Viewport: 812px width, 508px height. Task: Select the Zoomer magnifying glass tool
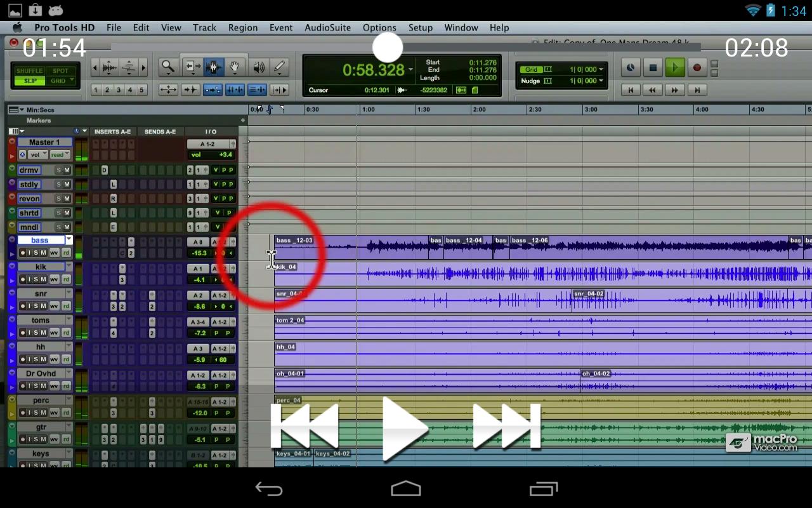[x=167, y=67]
